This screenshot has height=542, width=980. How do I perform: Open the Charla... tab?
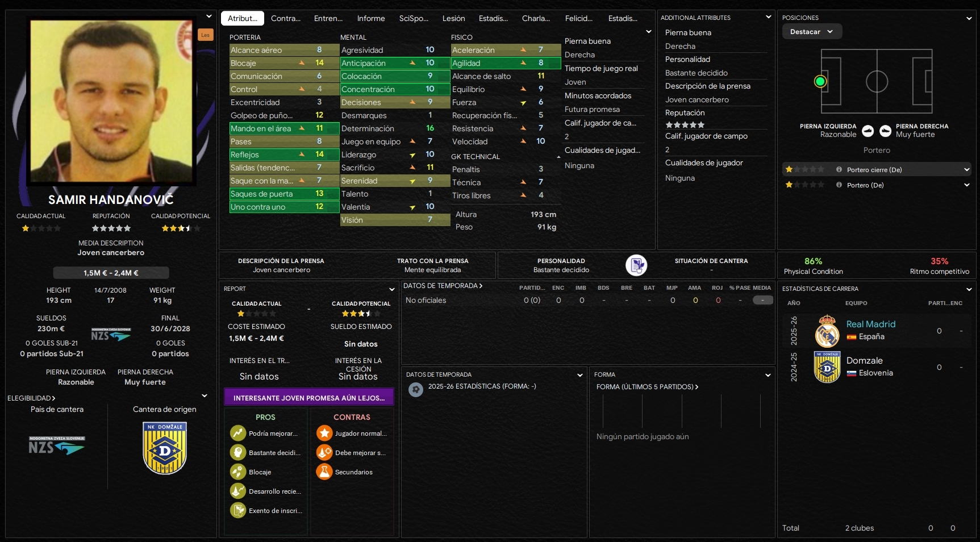pyautogui.click(x=536, y=18)
